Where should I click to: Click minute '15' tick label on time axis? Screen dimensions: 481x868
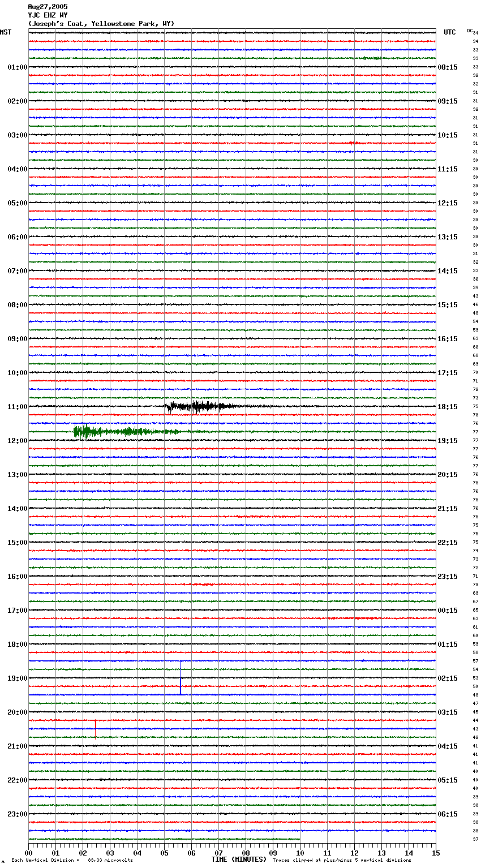[436, 853]
